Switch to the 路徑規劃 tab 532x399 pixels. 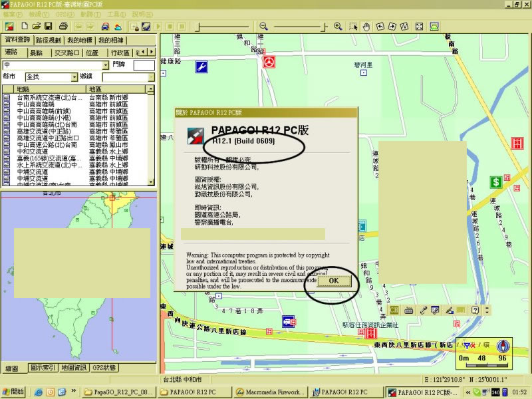tap(48, 41)
